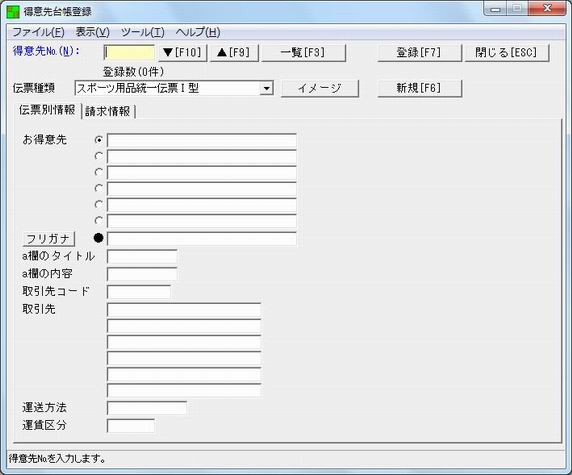
Task: Click the フリガナ button
Action: pos(49,239)
